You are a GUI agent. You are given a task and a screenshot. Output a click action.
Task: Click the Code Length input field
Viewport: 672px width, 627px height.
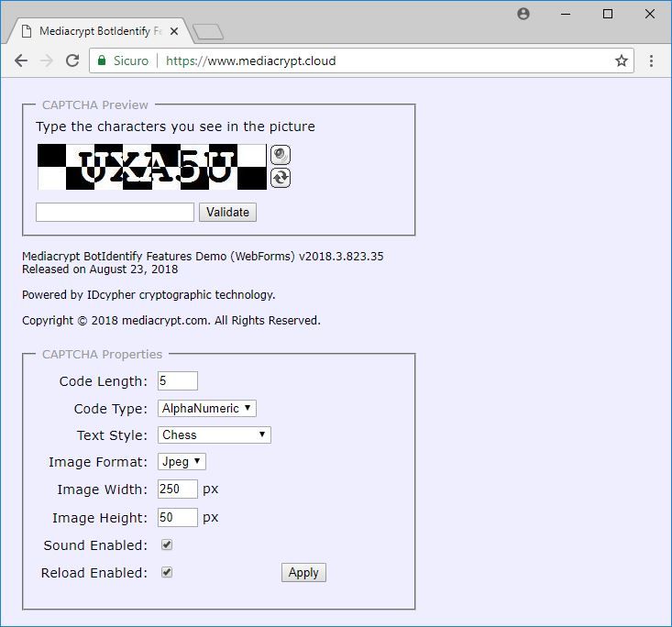tap(178, 381)
